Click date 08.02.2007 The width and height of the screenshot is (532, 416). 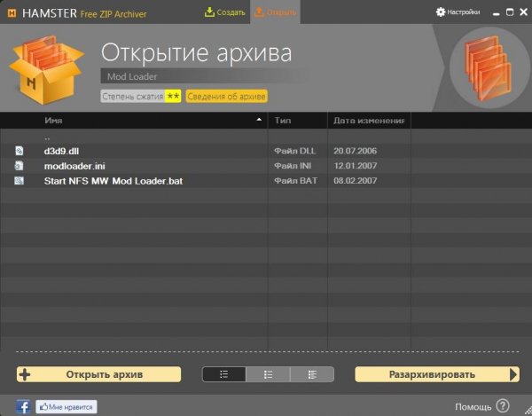click(x=355, y=181)
